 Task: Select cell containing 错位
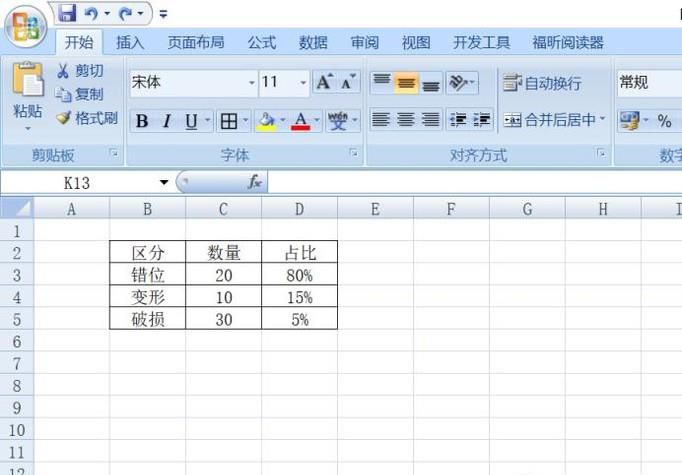[147, 274]
